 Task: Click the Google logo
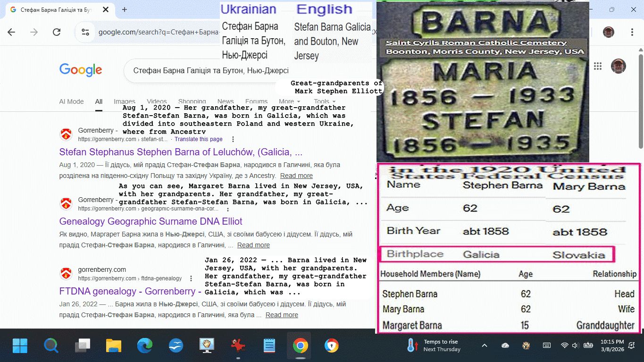pyautogui.click(x=81, y=70)
